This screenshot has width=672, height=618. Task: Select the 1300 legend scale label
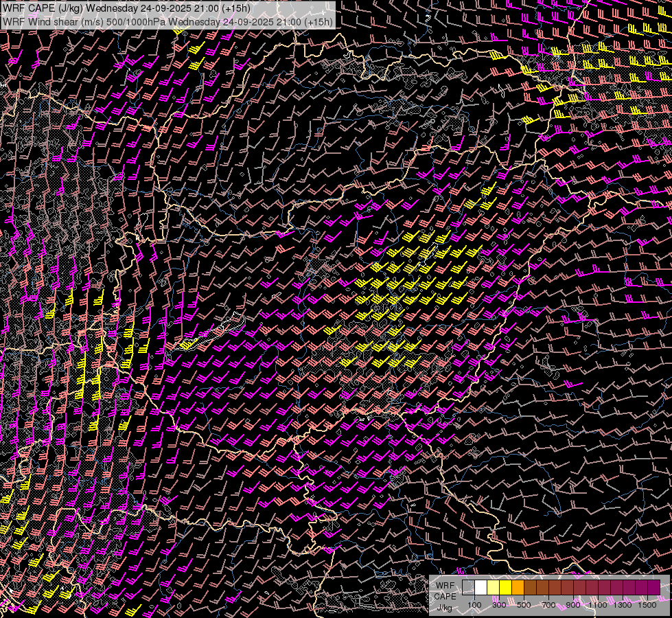(623, 605)
